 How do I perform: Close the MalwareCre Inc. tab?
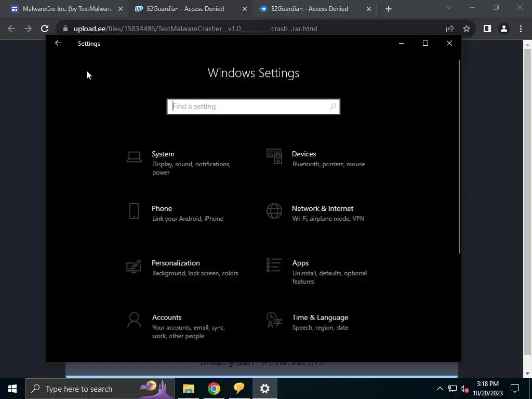121,9
